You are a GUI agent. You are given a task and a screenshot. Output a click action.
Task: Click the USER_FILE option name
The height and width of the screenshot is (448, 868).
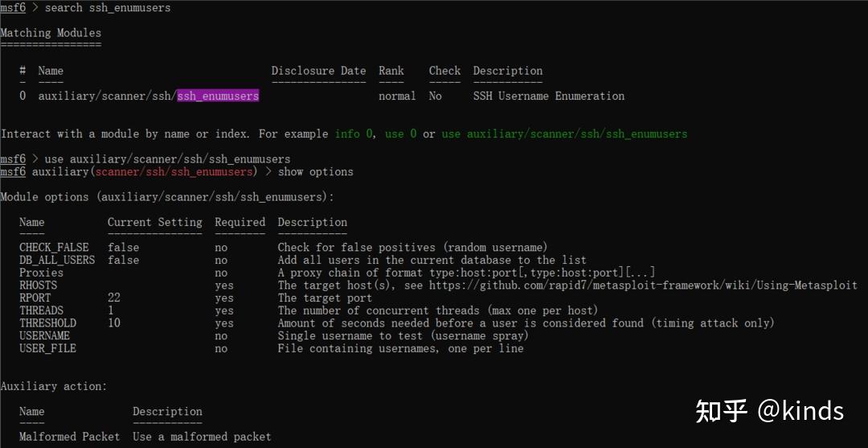47,349
